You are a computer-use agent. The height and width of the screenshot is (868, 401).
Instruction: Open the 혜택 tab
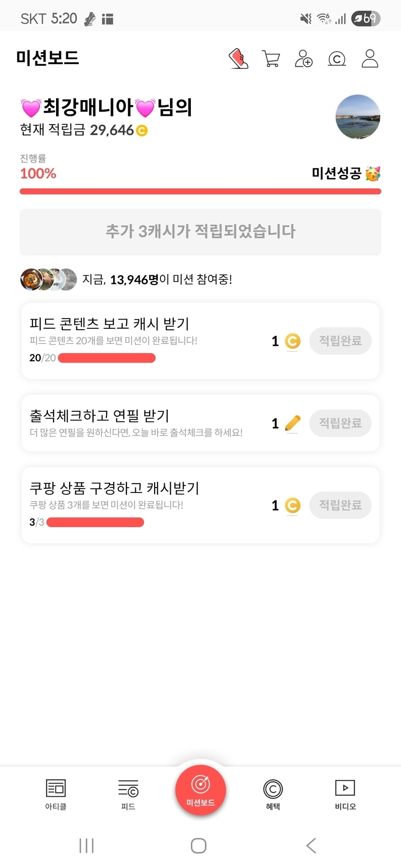[x=273, y=794]
